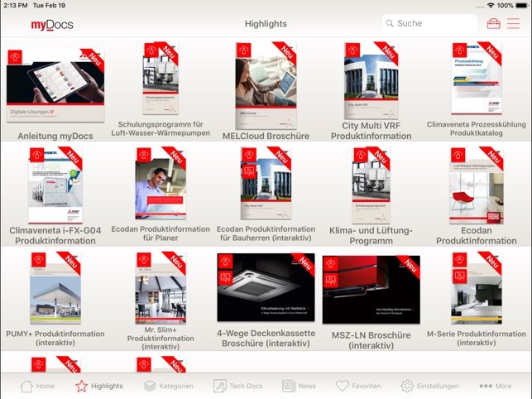Interactive icon on 4-Wege Deckenkassette cover

225,277
